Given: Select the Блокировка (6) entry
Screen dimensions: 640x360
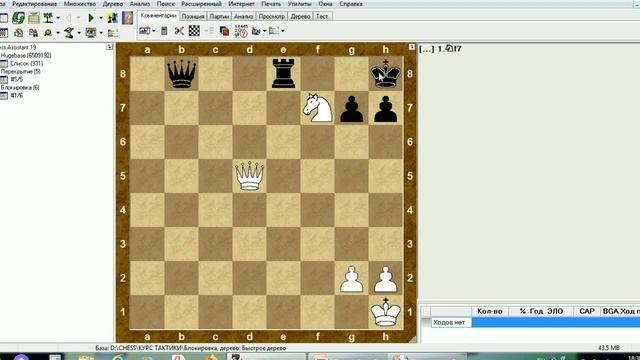Looking at the screenshot, I should click(20, 87).
